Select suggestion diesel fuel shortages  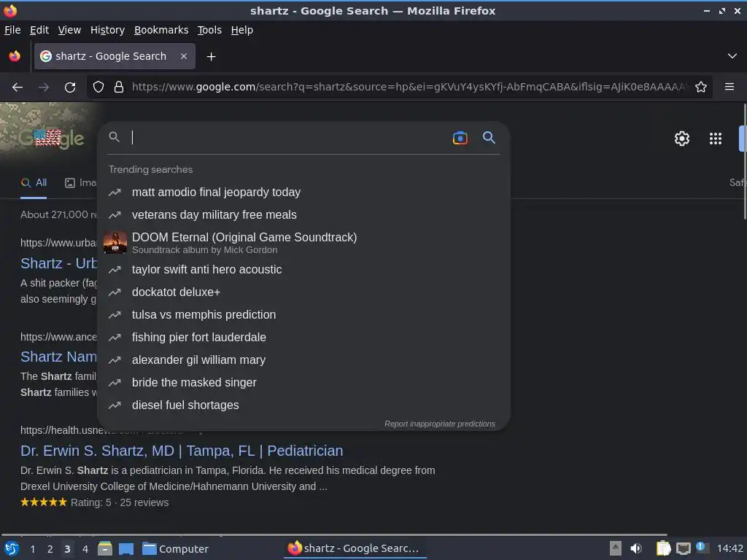click(303, 405)
